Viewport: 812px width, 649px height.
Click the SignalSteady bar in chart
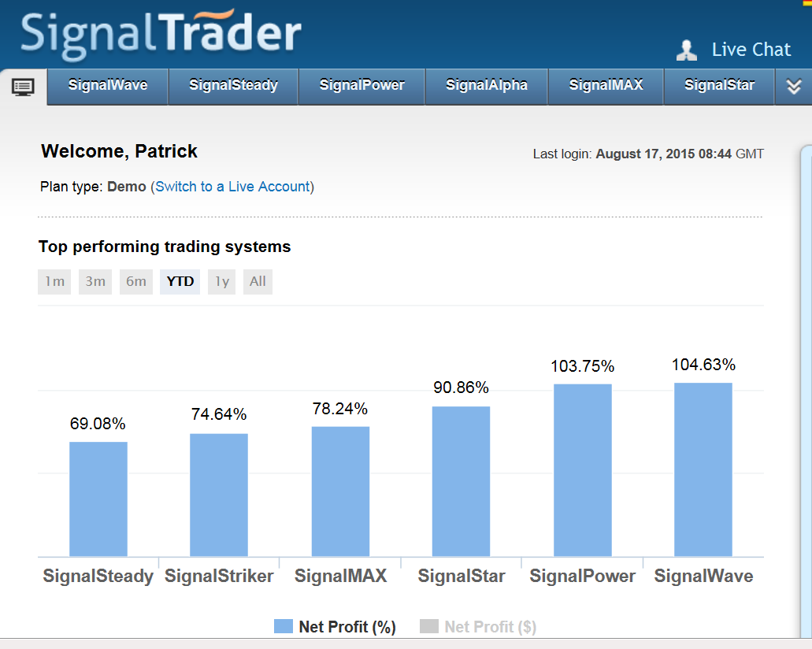(x=98, y=499)
